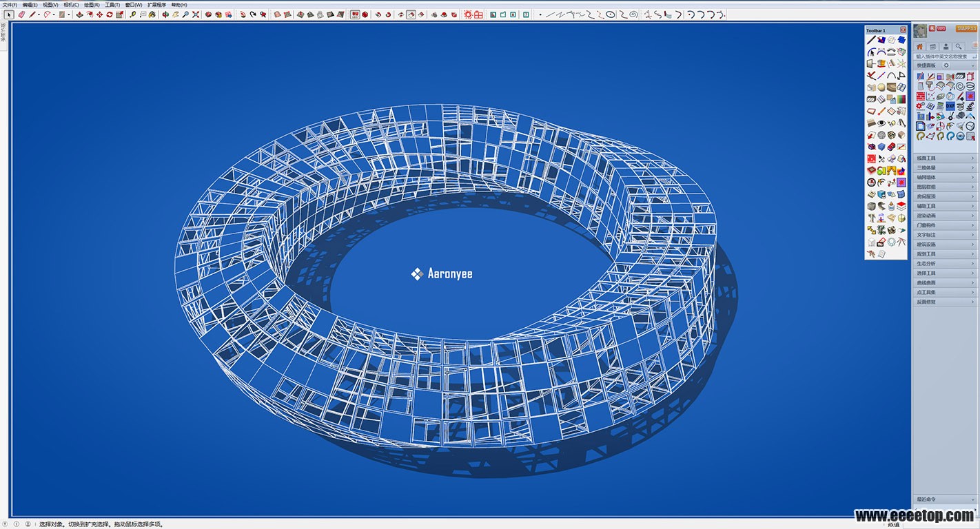The image size is (980, 529).
Task: Choose the Line pencil tool
Action: click(x=32, y=14)
